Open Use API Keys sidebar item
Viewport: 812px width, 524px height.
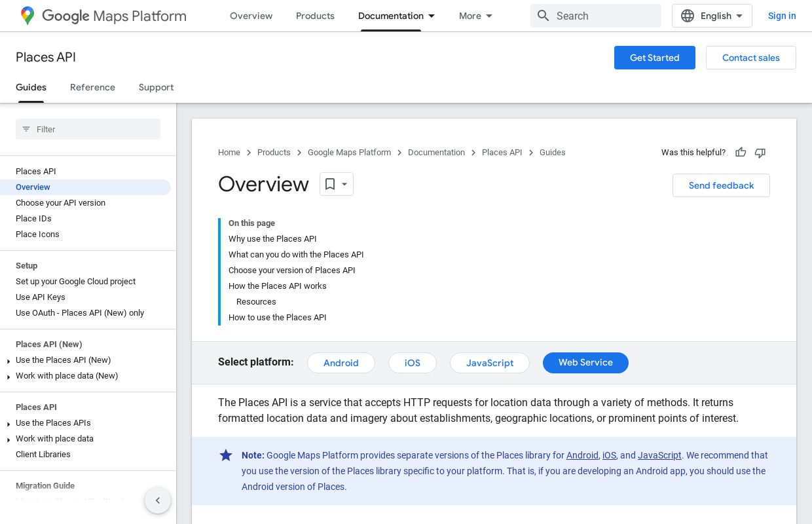(x=41, y=297)
